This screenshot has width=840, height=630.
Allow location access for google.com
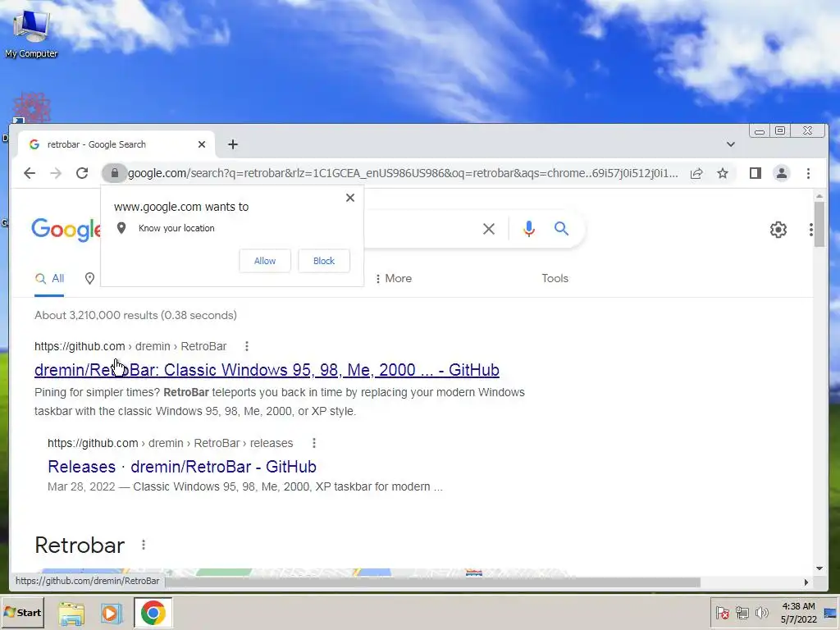[x=265, y=261]
